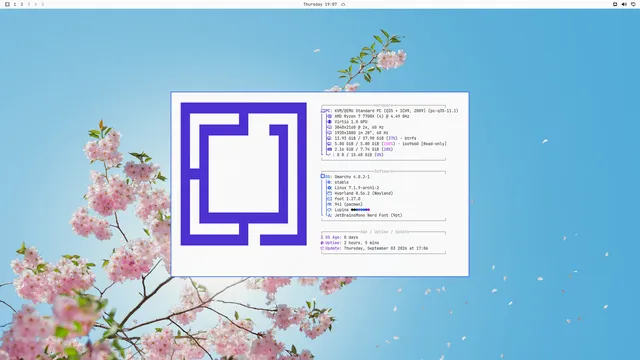Click the '13.93 GiB / 37.98 GiB' text
Viewport: 640px width, 360px height.
pyautogui.click(x=359, y=138)
